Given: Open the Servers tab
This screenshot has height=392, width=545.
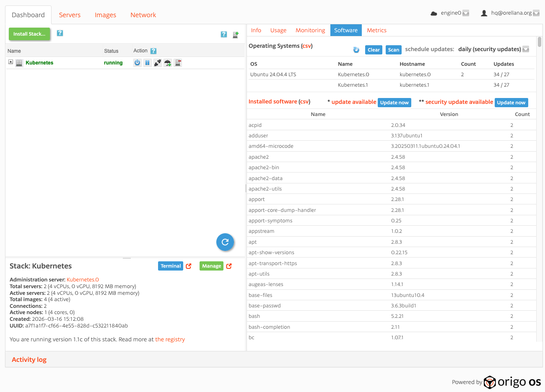Looking at the screenshot, I should tap(70, 15).
